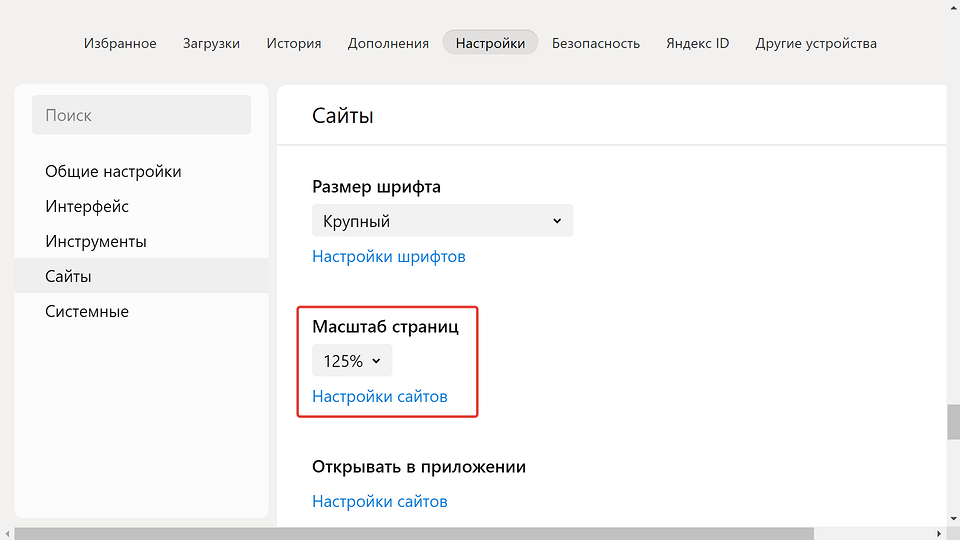Open Настройки сайтов under Открывать в приложении
960x540 pixels.
click(379, 501)
